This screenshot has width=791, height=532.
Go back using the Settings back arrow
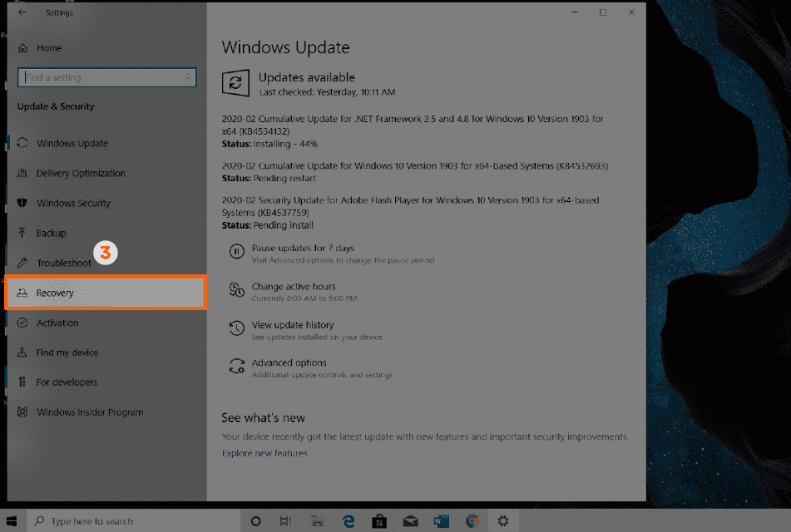pos(22,12)
